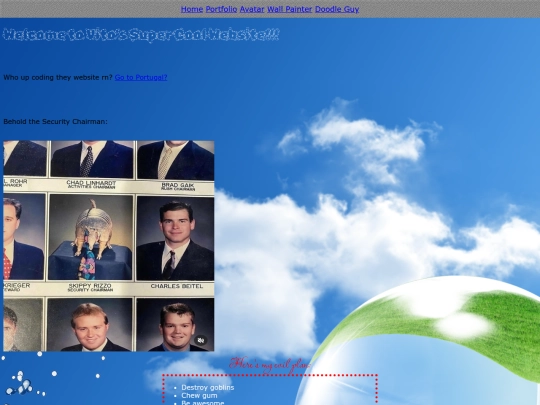Click the 'CHAD LINHARDT' caption in photo
The image size is (540, 405).
(x=91, y=183)
